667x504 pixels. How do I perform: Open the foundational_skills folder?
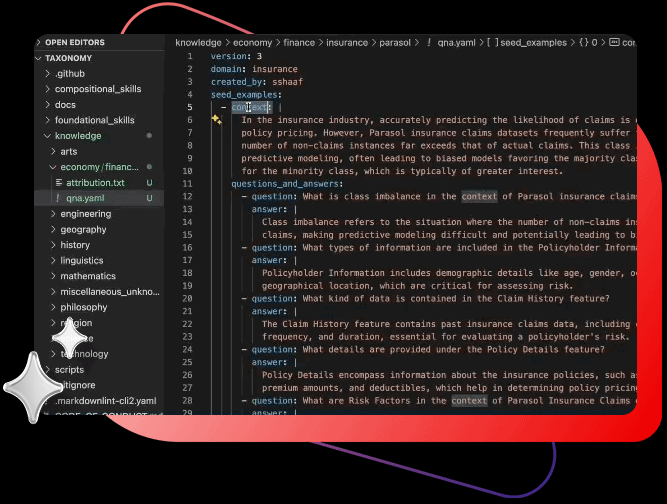click(94, 120)
